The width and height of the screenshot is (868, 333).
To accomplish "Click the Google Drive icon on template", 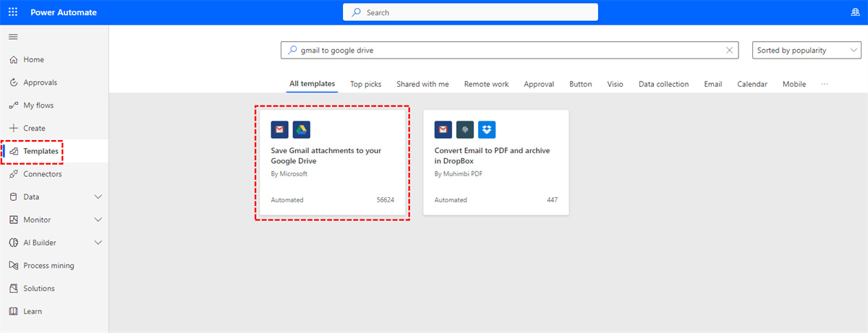I will pos(302,129).
